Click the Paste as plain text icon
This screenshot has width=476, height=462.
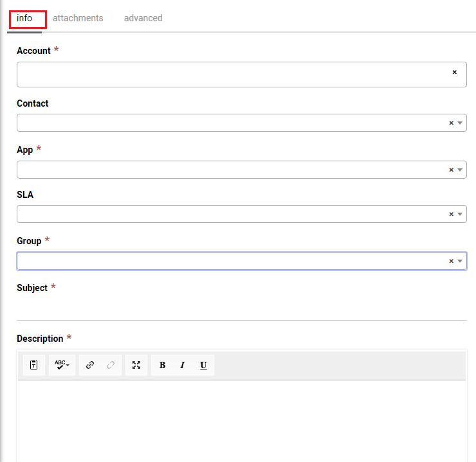(x=34, y=365)
